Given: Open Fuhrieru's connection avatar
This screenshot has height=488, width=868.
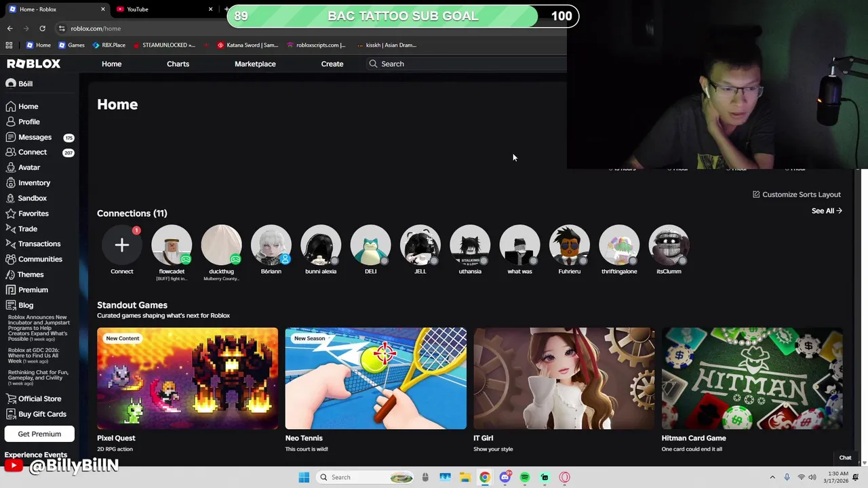Looking at the screenshot, I should click(570, 245).
